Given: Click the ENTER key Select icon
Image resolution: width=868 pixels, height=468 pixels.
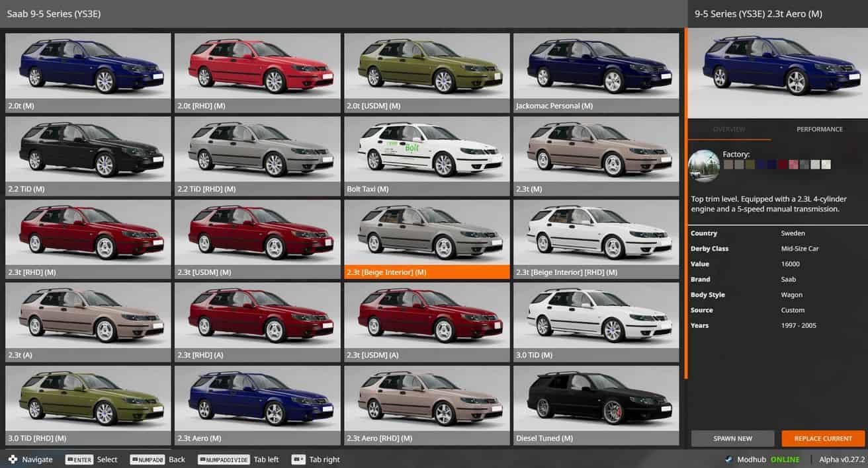Looking at the screenshot, I should click(79, 459).
